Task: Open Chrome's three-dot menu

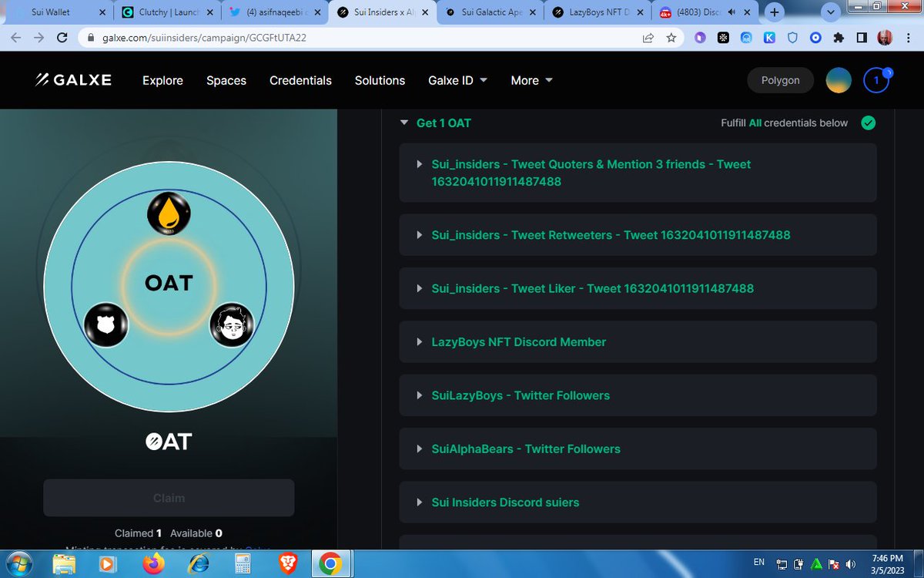Action: point(908,37)
